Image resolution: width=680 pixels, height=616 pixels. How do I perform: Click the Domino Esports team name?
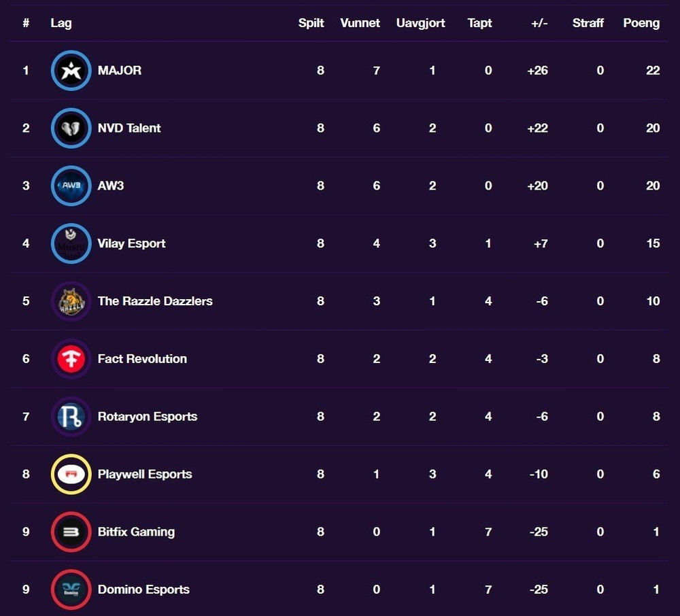tap(143, 589)
